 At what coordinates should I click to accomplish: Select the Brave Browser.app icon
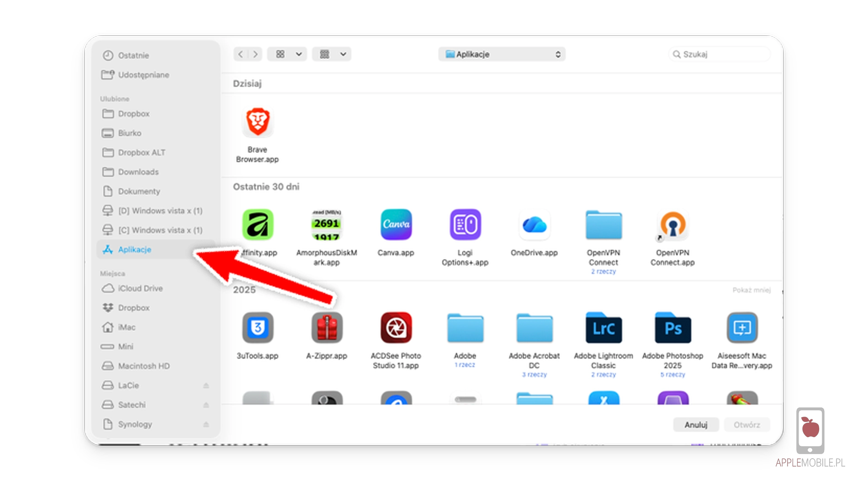(257, 122)
